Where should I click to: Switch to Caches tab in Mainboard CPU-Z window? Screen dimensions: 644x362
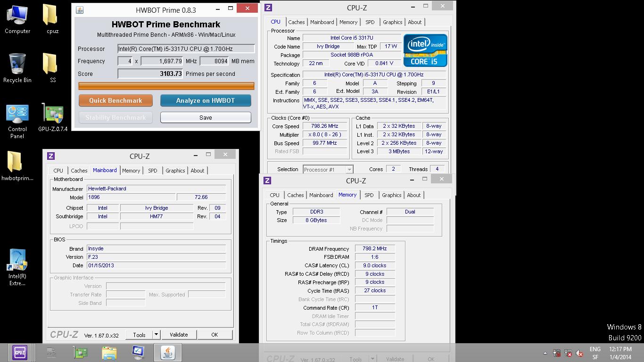(79, 171)
